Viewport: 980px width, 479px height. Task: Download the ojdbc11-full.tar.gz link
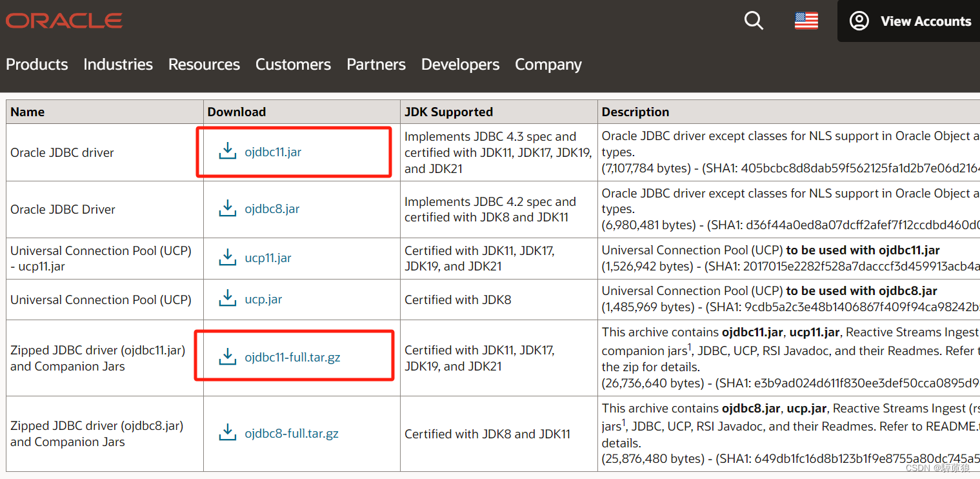pyautogui.click(x=292, y=357)
